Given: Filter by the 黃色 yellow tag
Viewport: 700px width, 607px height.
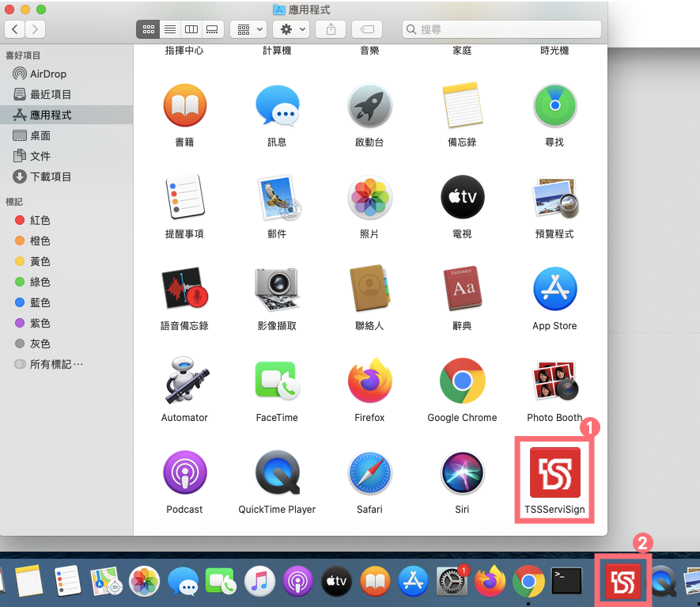Looking at the screenshot, I should coord(66,261).
